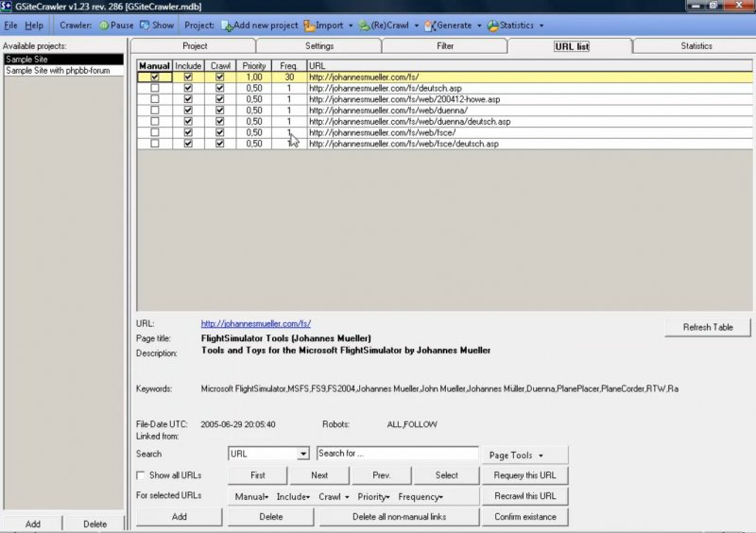This screenshot has width=756, height=533.
Task: Open the Help menu
Action: 34,26
